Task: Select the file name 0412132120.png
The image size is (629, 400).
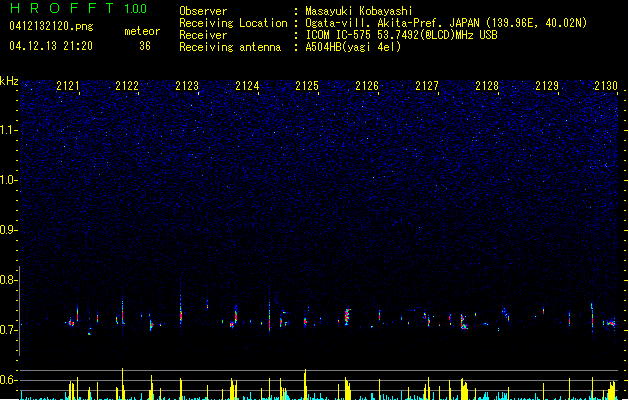Action: pos(51,27)
